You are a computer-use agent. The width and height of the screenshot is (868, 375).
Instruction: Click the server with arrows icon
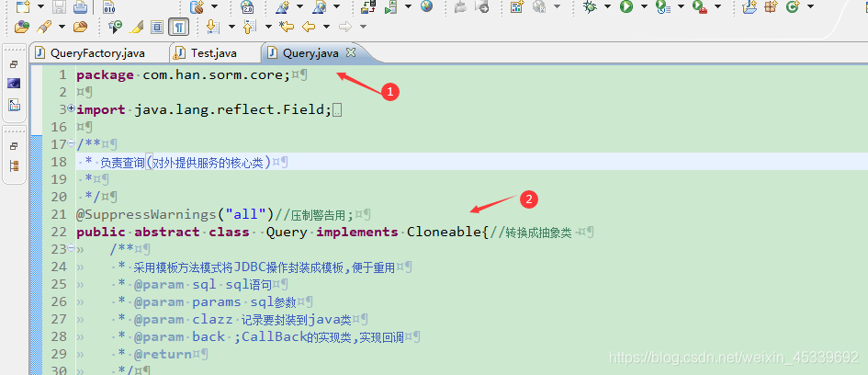click(368, 6)
